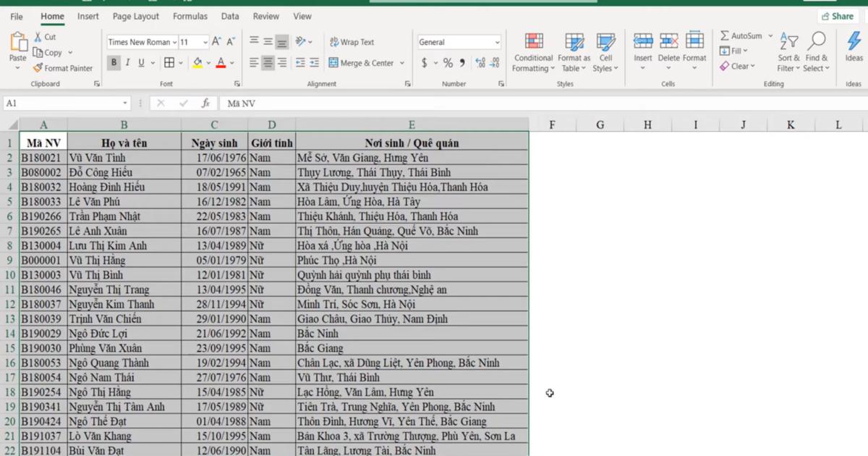Open the Name Box dropdown arrow
Image resolution: width=868 pixels, height=456 pixels.
[125, 104]
